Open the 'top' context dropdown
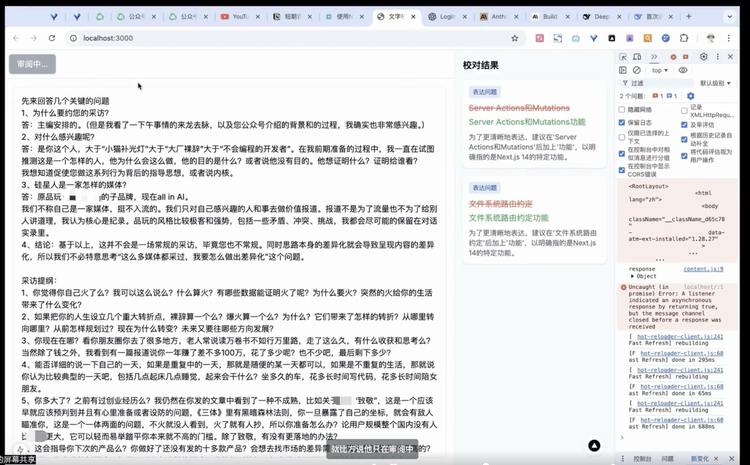This screenshot has width=750, height=465. click(x=662, y=70)
